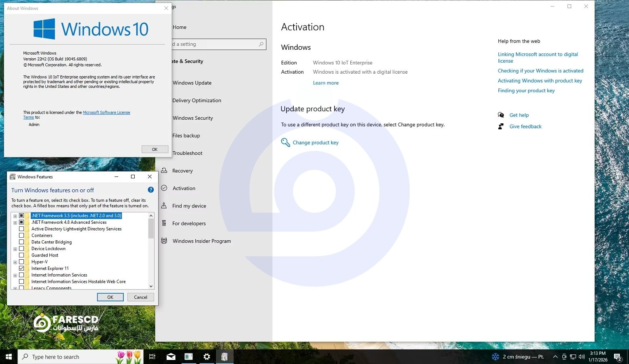Screen dimensions: 629x364
Task: Open the Recovery settings page
Action: [182, 171]
